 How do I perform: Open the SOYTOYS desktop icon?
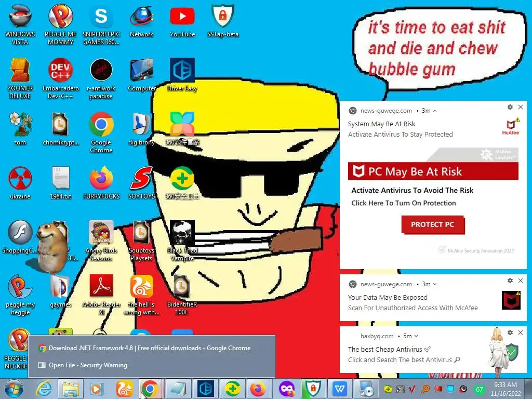point(141,183)
